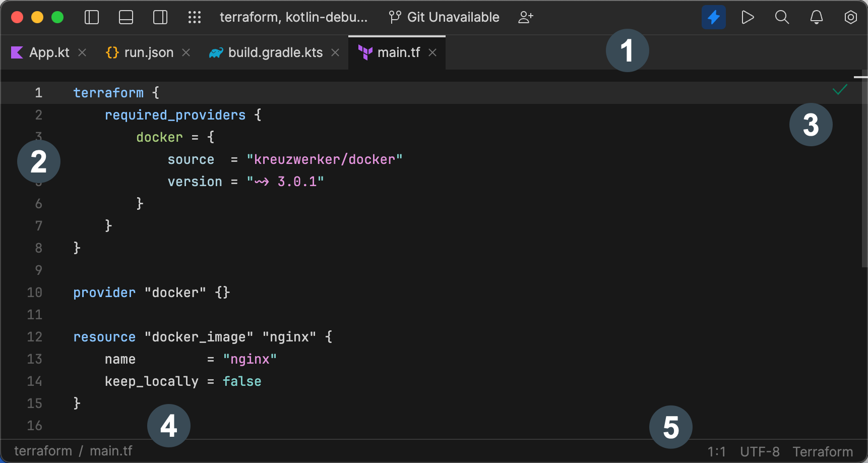
Task: Start a collaboration session via the person icon
Action: pos(526,17)
